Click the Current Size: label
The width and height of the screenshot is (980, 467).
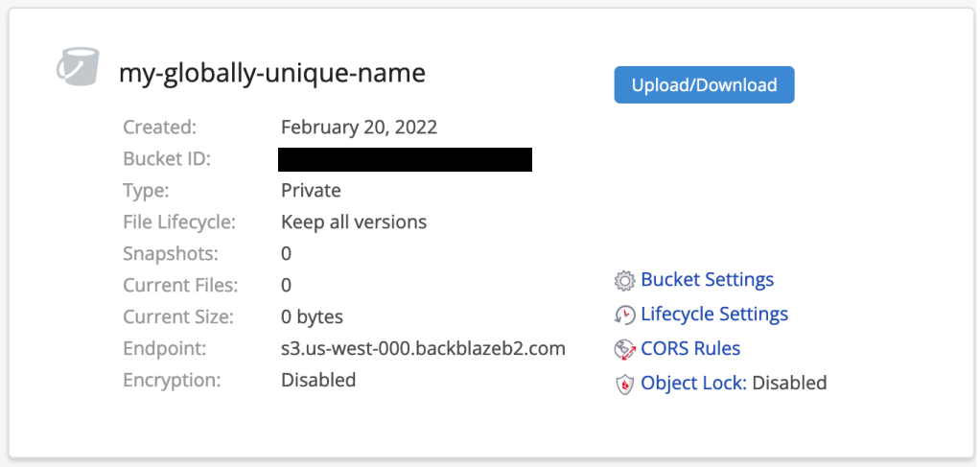point(178,317)
